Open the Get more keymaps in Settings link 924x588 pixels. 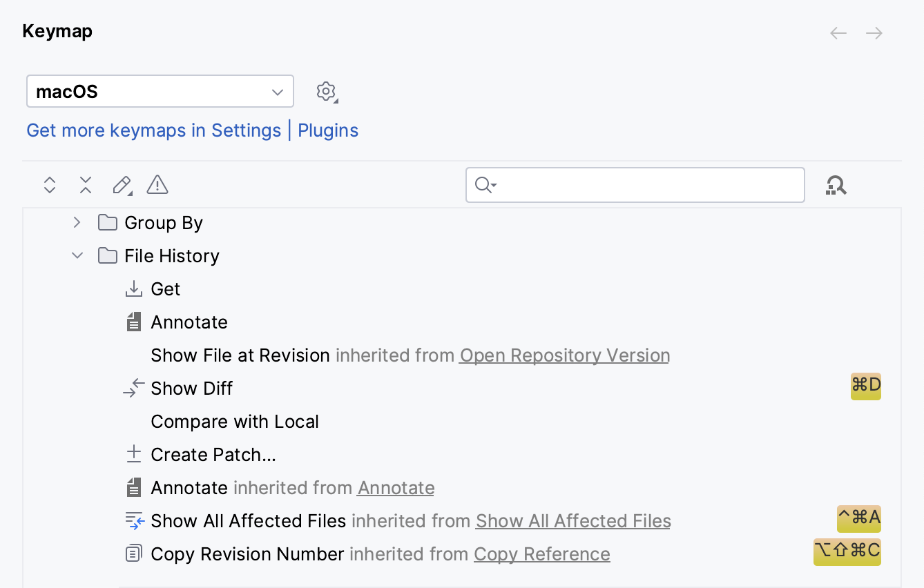pyautogui.click(x=153, y=130)
